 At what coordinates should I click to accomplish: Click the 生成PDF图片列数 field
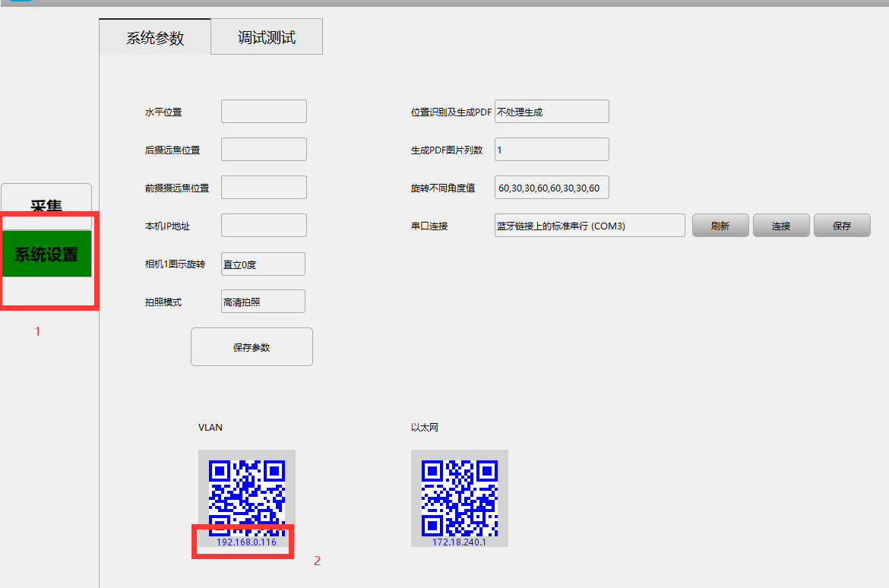coord(552,150)
